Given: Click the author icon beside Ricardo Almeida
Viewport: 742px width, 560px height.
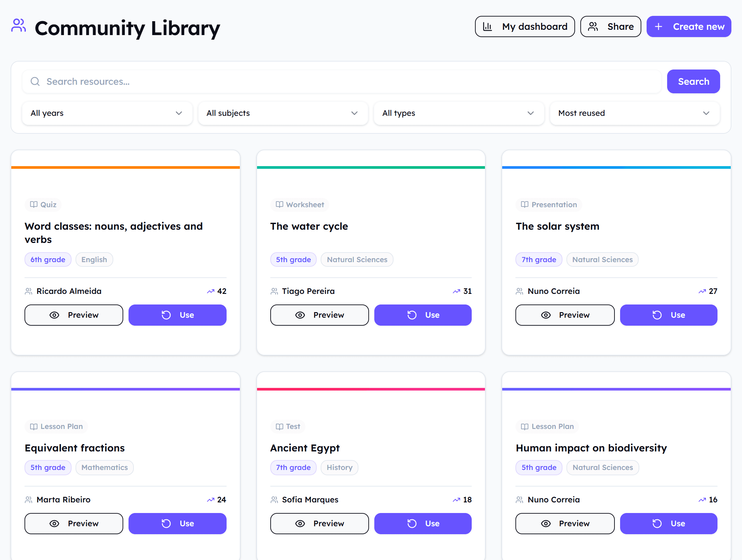Looking at the screenshot, I should click(x=28, y=291).
